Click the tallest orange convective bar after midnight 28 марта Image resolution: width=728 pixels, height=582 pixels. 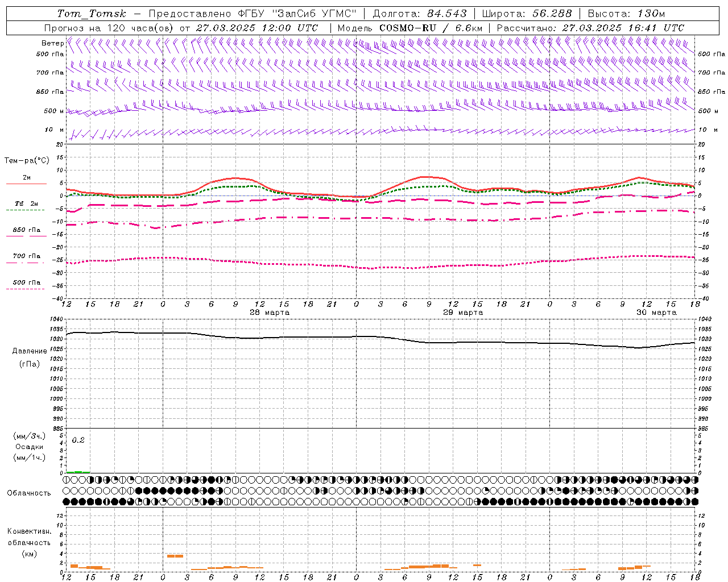point(175,556)
